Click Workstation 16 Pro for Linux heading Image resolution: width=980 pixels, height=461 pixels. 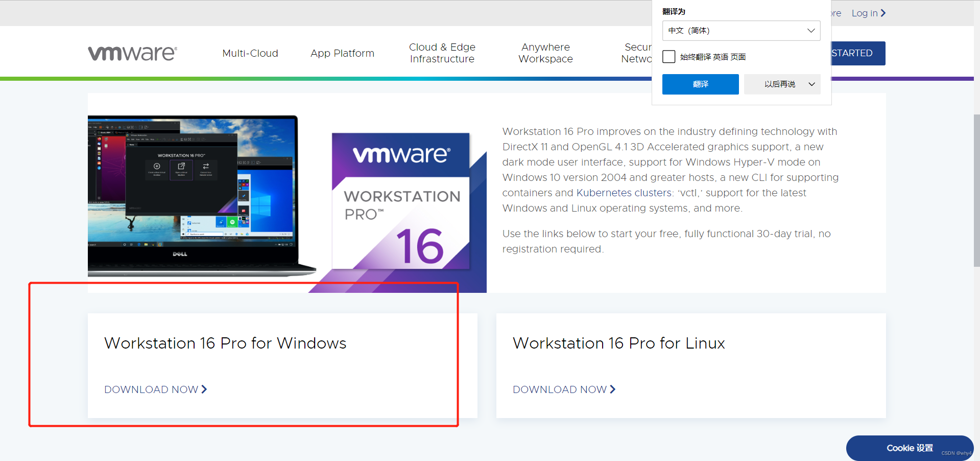(x=619, y=343)
